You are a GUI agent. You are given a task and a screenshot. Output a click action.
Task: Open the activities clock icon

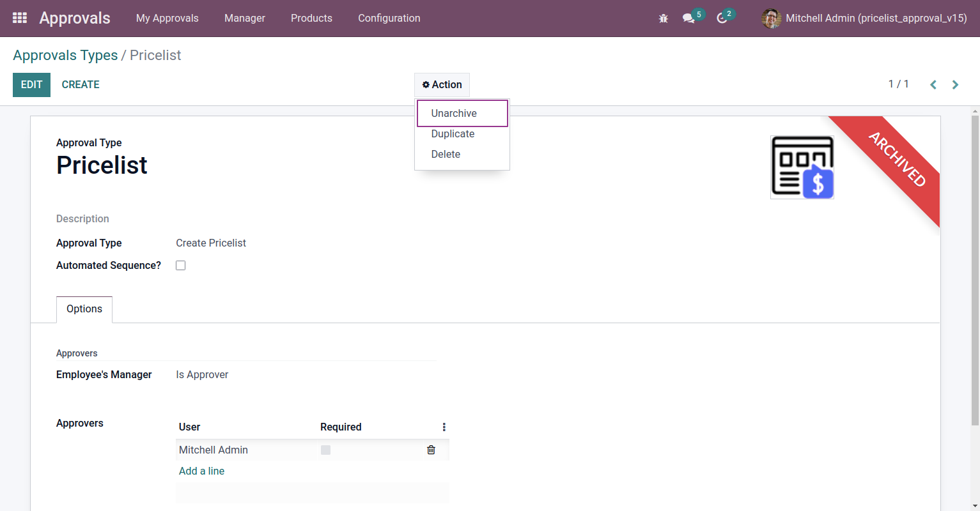coord(722,19)
